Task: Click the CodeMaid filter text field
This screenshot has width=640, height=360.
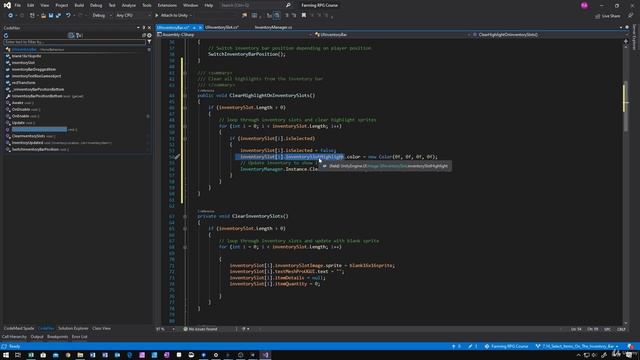Action: (74, 42)
